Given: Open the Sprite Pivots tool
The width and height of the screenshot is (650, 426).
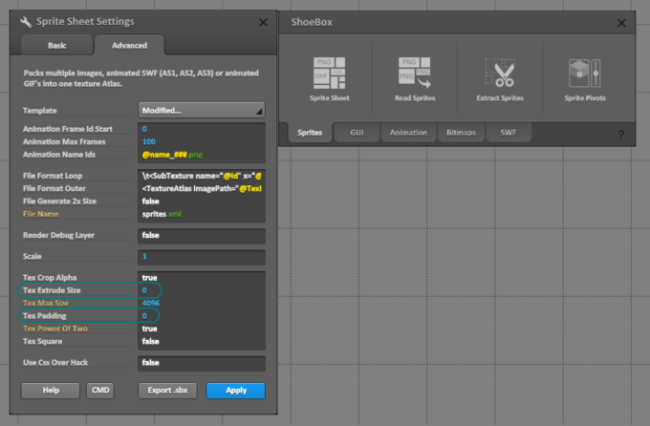Looking at the screenshot, I should (584, 78).
